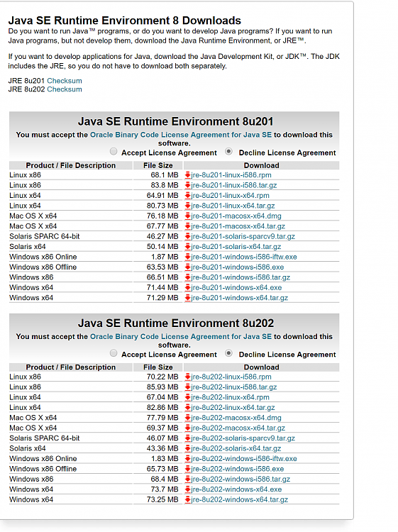This screenshot has height=532, width=398.
Task: Click download arrow icon for jre-8u201-windows-x64.exe
Action: 187,287
